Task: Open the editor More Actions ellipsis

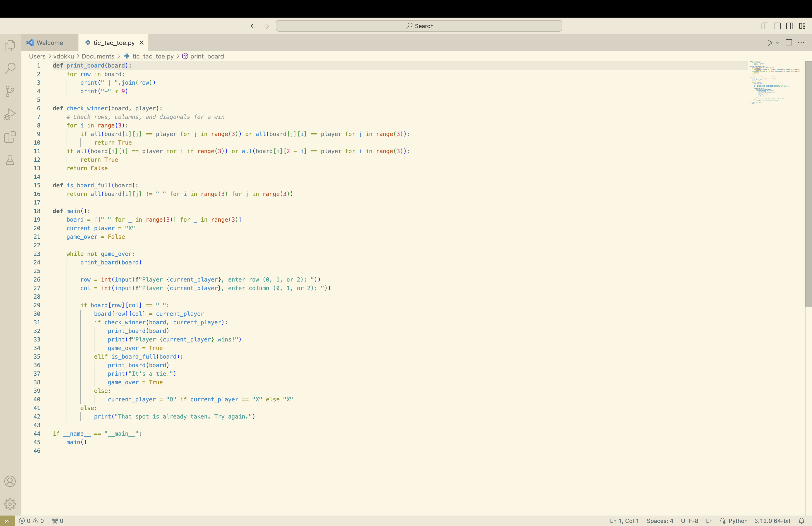Action: pos(801,43)
